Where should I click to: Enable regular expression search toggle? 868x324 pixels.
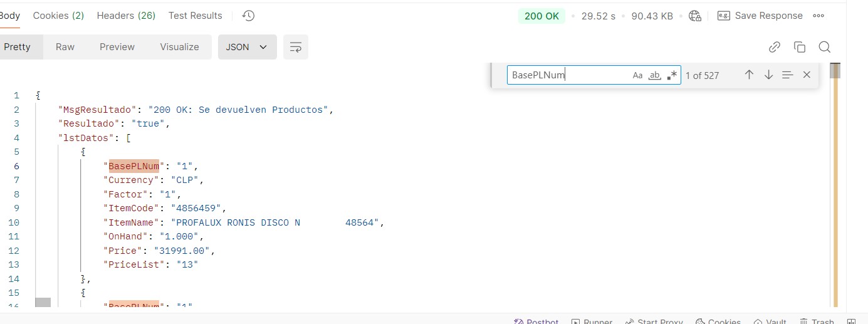tap(672, 75)
